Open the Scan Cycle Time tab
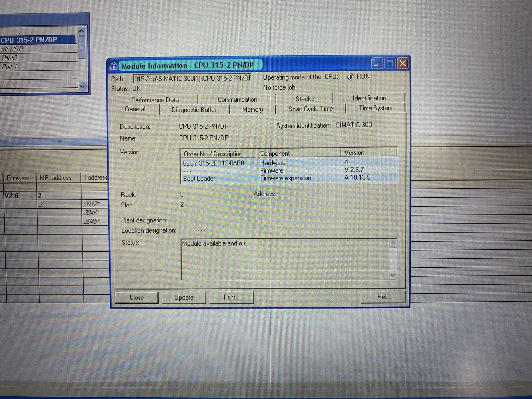The width and height of the screenshot is (532, 399). pos(310,109)
